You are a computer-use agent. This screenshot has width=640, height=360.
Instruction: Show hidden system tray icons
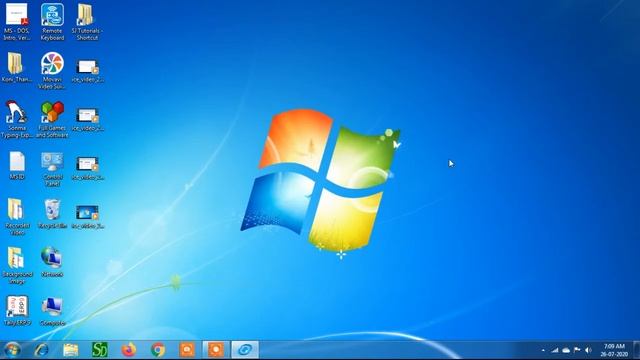point(543,351)
